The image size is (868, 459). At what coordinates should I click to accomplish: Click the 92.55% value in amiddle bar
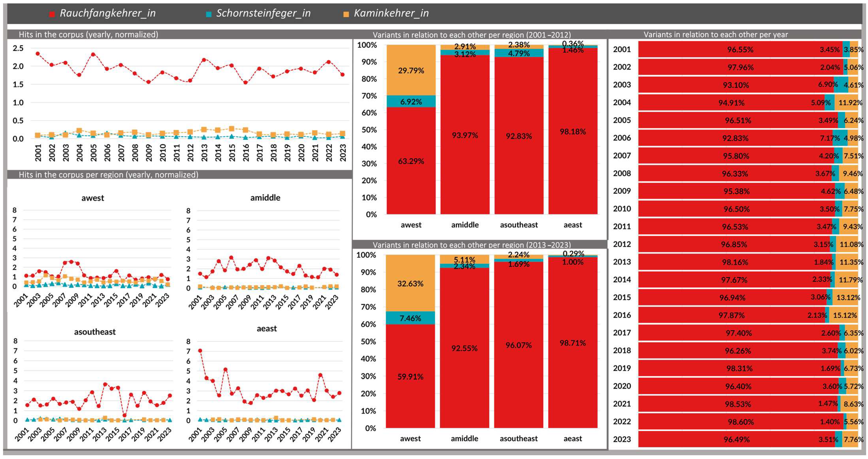[464, 348]
